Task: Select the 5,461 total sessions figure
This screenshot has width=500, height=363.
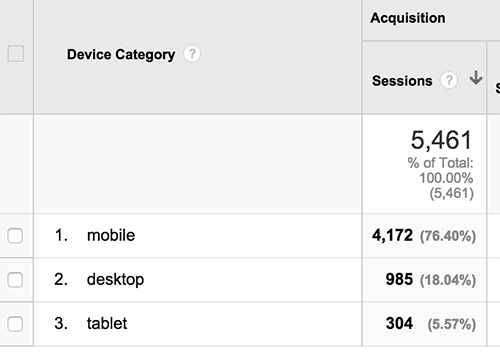Action: tap(441, 140)
